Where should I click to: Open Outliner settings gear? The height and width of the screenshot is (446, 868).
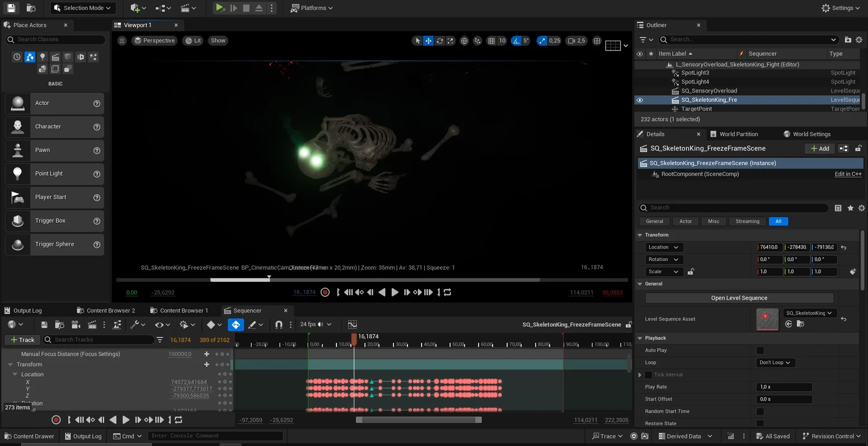click(x=859, y=40)
